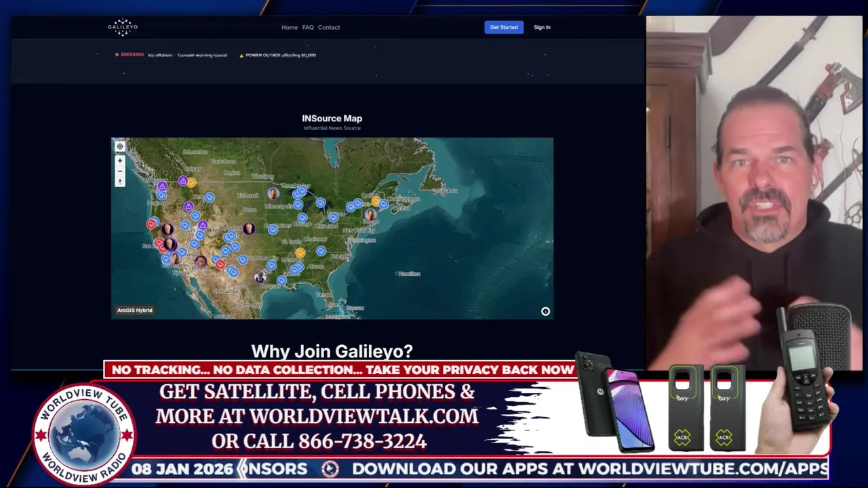Open the portrait marker near Houston
Screen dimensions: 868x488
coord(260,277)
